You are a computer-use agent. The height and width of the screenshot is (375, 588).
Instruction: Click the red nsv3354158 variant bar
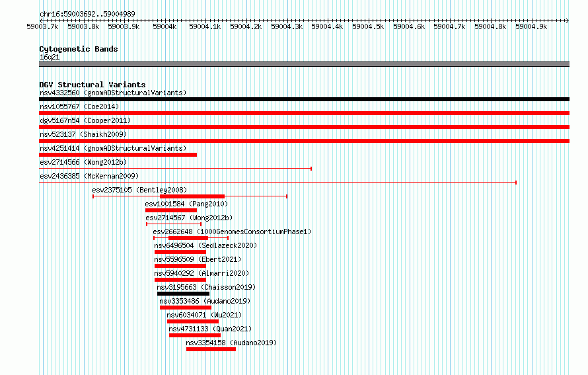coord(211,349)
